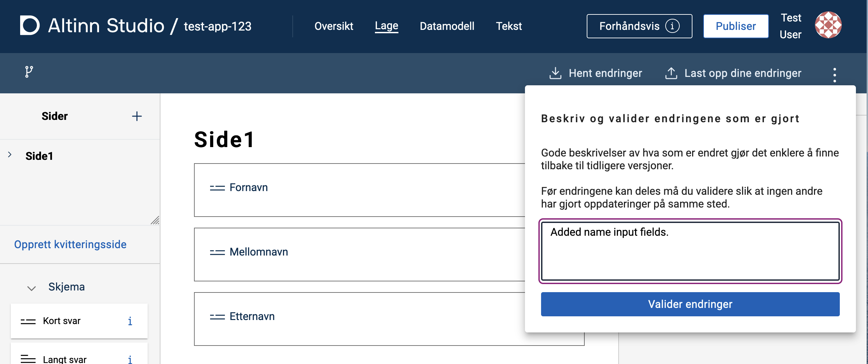Open the branch icon in the sub-header
Screen dimensions: 868x364
click(29, 72)
